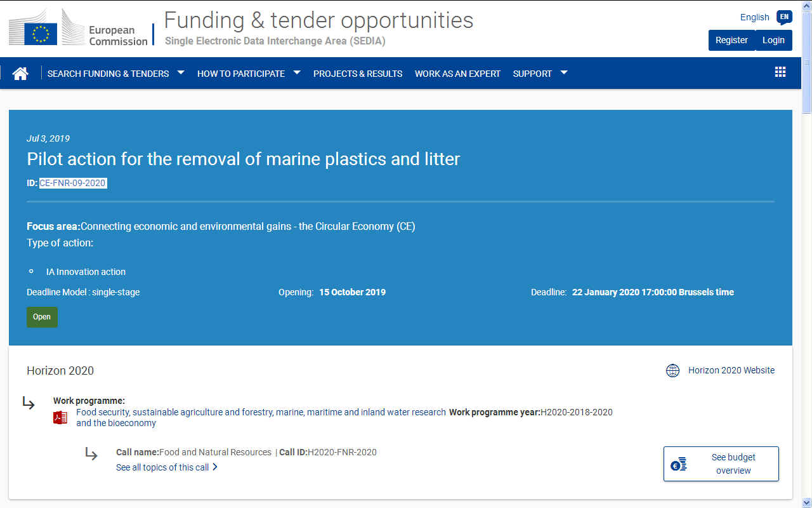Click the Register button
The image size is (812, 508).
pyautogui.click(x=731, y=40)
